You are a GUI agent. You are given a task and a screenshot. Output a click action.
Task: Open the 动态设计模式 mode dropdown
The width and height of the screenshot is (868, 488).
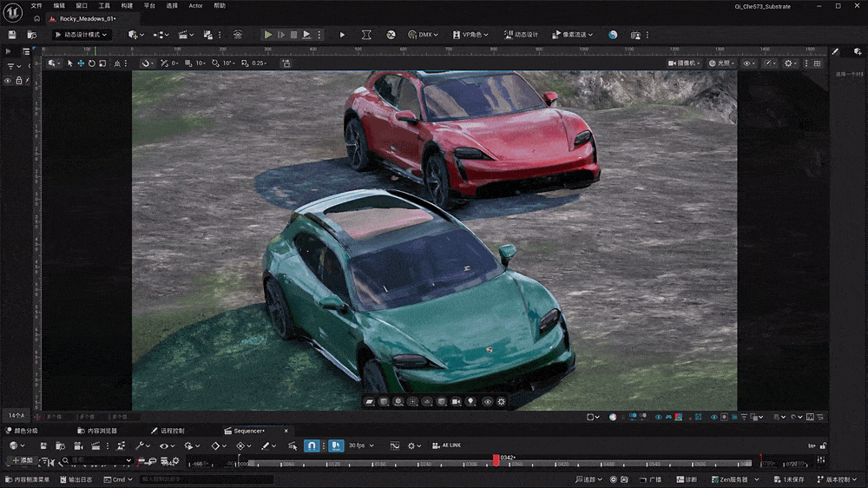82,35
